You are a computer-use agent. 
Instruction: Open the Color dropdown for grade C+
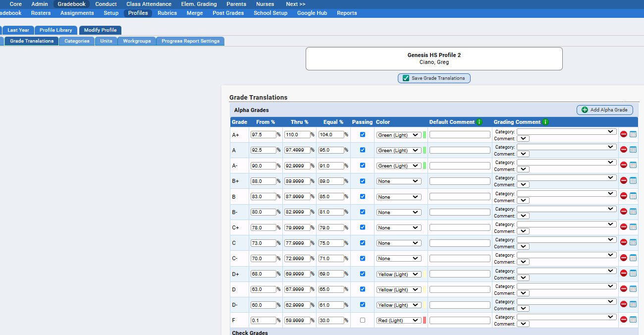(399, 227)
